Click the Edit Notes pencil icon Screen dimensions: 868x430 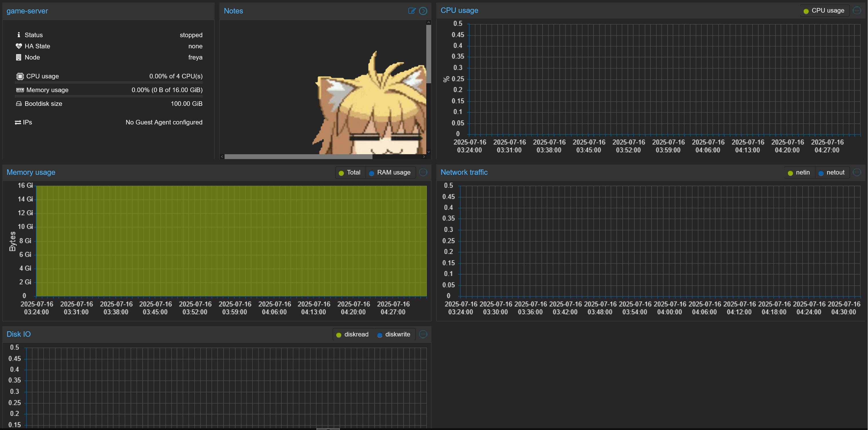click(x=411, y=11)
